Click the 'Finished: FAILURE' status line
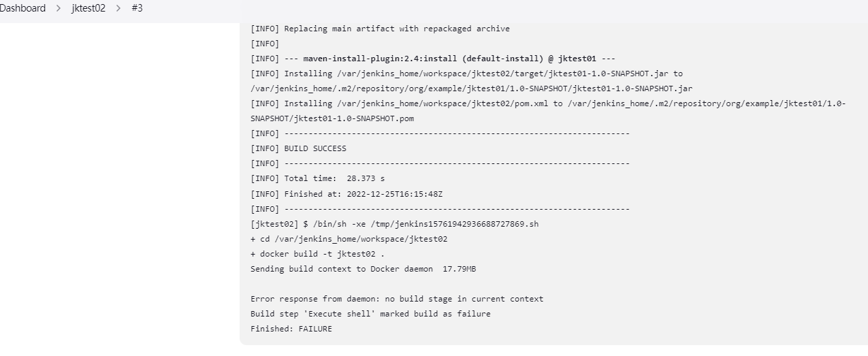 [x=291, y=329]
